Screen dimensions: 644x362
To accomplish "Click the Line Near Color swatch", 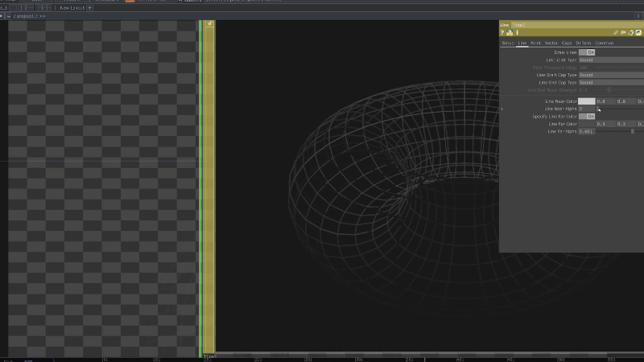I will coord(587,101).
